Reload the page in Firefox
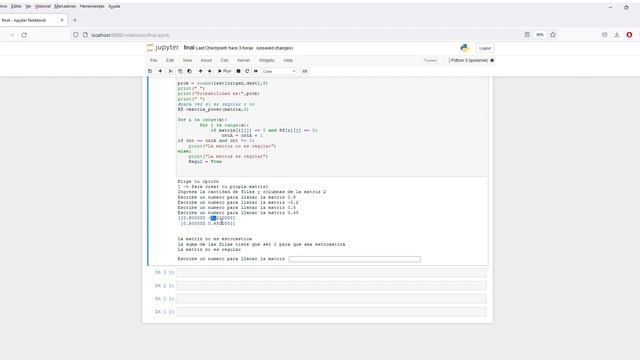 tap(24, 35)
